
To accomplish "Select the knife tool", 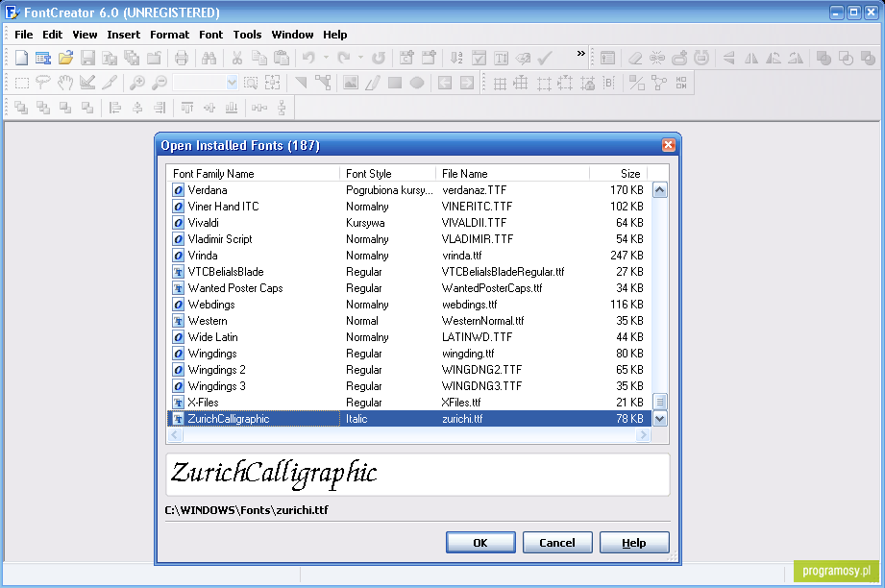I will pyautogui.click(x=110, y=84).
